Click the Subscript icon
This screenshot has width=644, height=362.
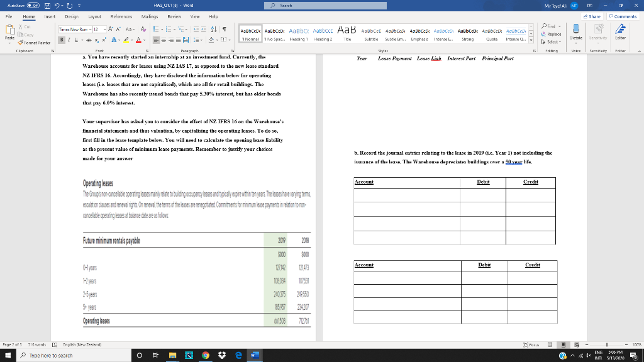click(x=96, y=40)
